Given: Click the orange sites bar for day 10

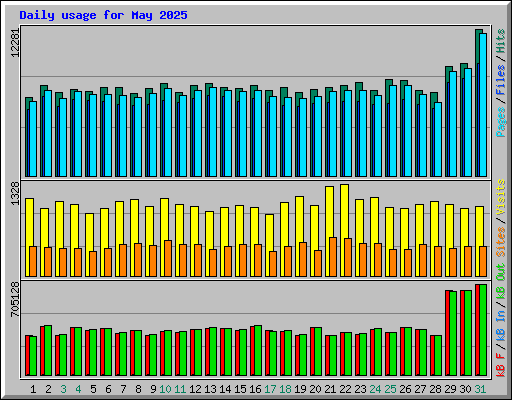Looking at the screenshot, I should (168, 258).
